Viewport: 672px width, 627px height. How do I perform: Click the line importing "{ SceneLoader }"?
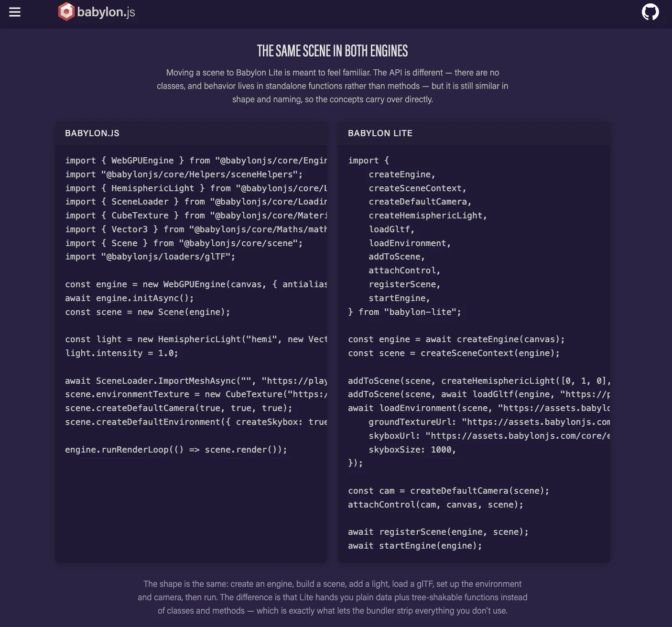pos(196,202)
